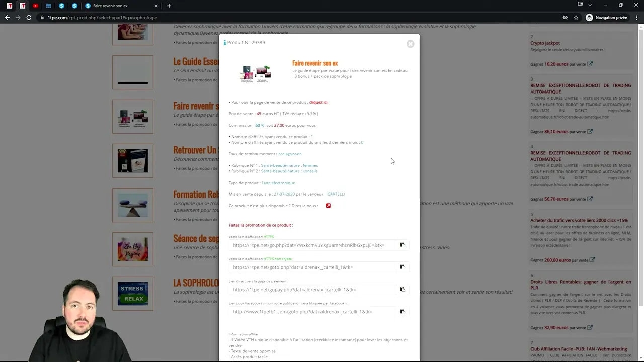Click the red report icon for unavailable product

pos(328,206)
